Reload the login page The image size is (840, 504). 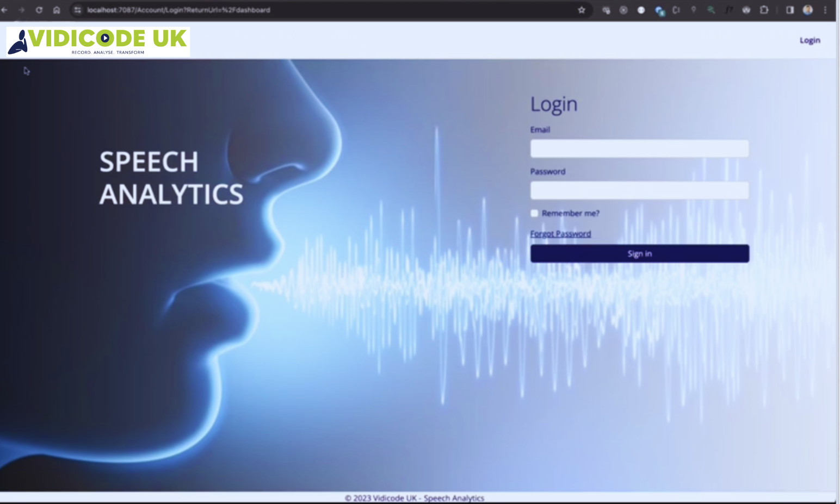click(x=39, y=10)
